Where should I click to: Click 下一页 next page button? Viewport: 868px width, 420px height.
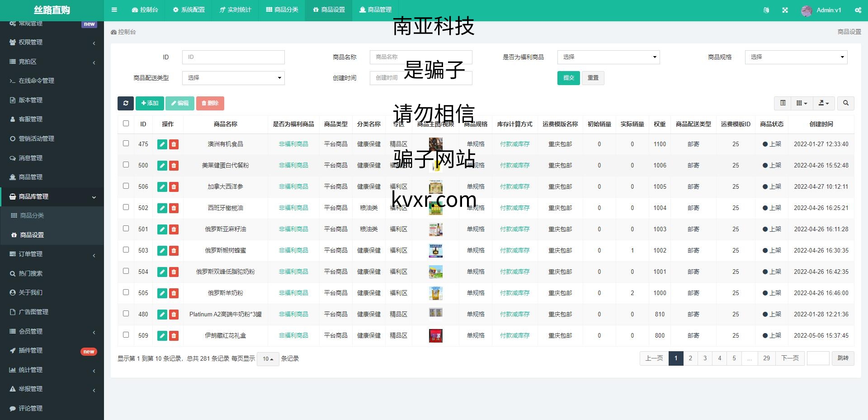tap(790, 358)
